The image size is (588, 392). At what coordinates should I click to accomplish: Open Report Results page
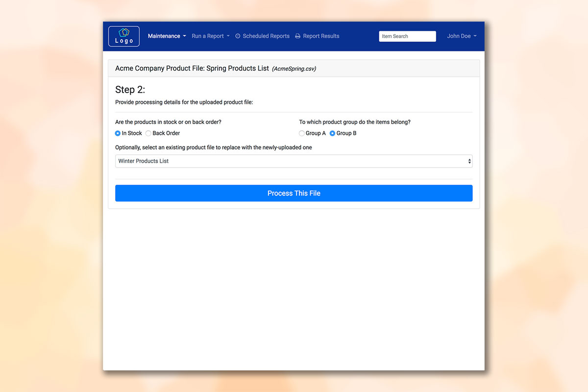point(317,36)
